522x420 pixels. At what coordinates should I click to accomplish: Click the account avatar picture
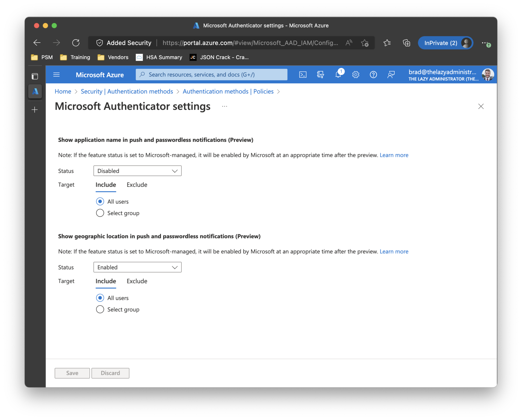[x=488, y=75]
